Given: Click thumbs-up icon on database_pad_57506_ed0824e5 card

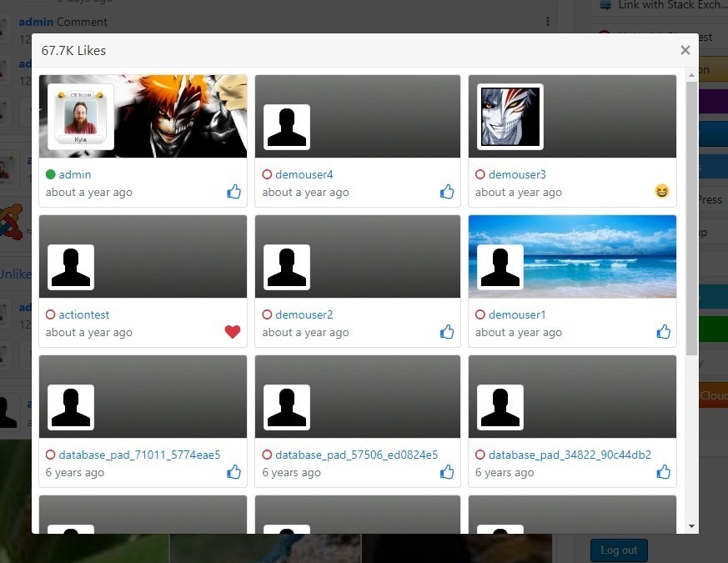Looking at the screenshot, I should tap(447, 472).
